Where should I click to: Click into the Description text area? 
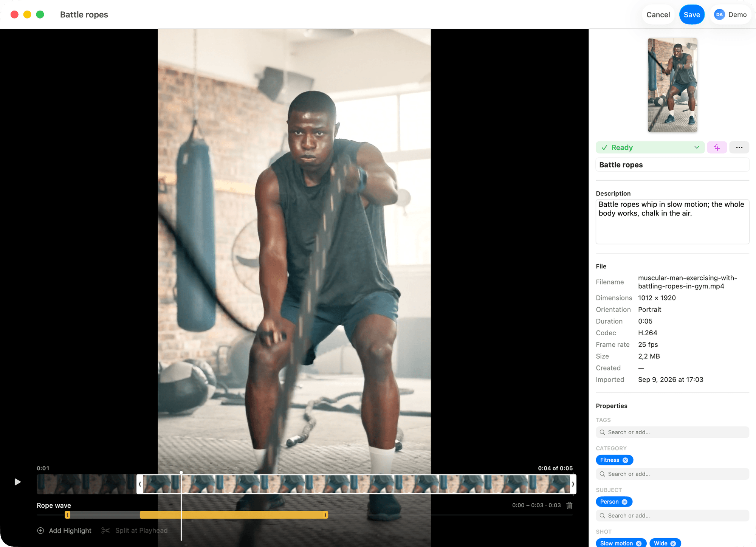click(672, 222)
